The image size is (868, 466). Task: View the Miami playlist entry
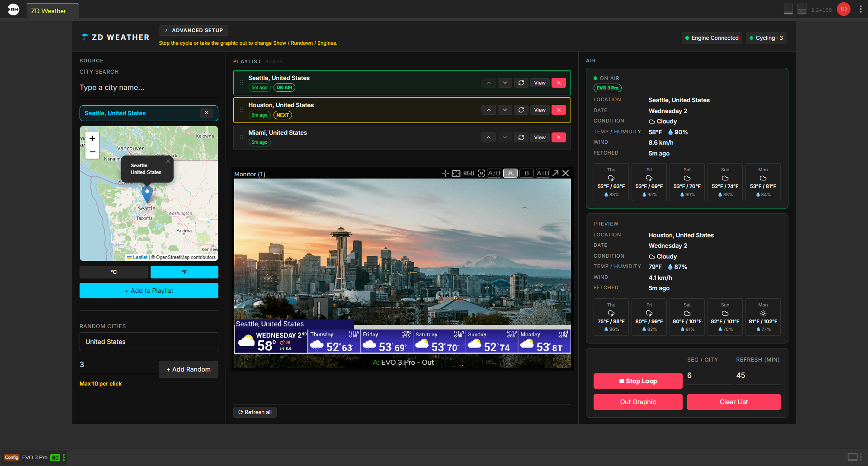tap(540, 137)
